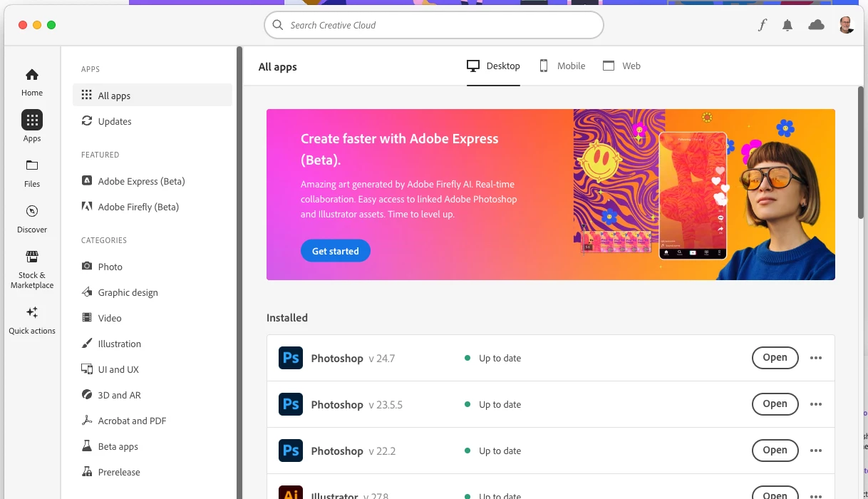Choose the Illustration category
The image size is (868, 499).
point(153,344)
